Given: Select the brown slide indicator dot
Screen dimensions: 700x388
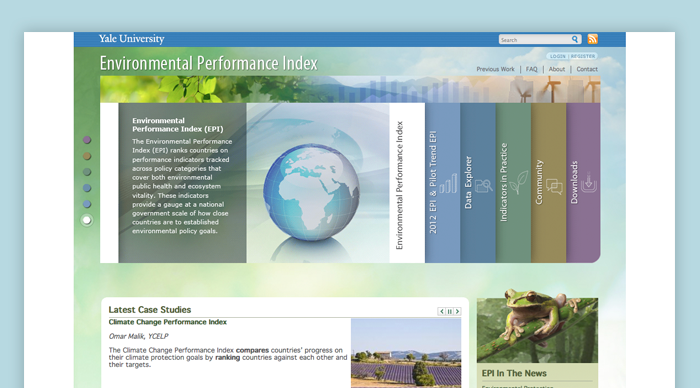Looking at the screenshot, I should [x=87, y=156].
